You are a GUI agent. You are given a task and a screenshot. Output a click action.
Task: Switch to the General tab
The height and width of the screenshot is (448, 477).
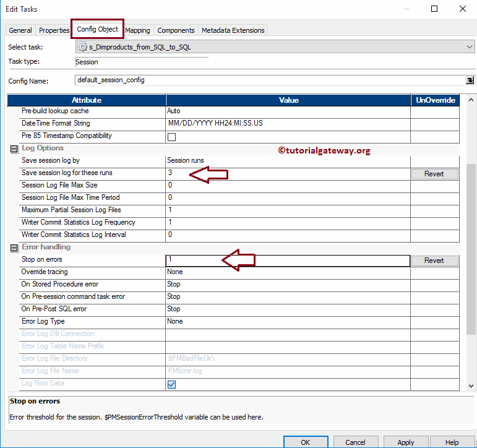pos(20,30)
